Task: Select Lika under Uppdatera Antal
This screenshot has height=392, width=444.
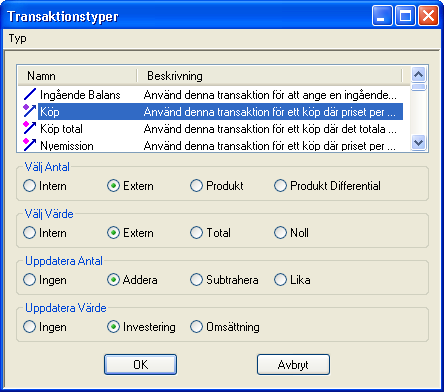Action: pyautogui.click(x=292, y=280)
